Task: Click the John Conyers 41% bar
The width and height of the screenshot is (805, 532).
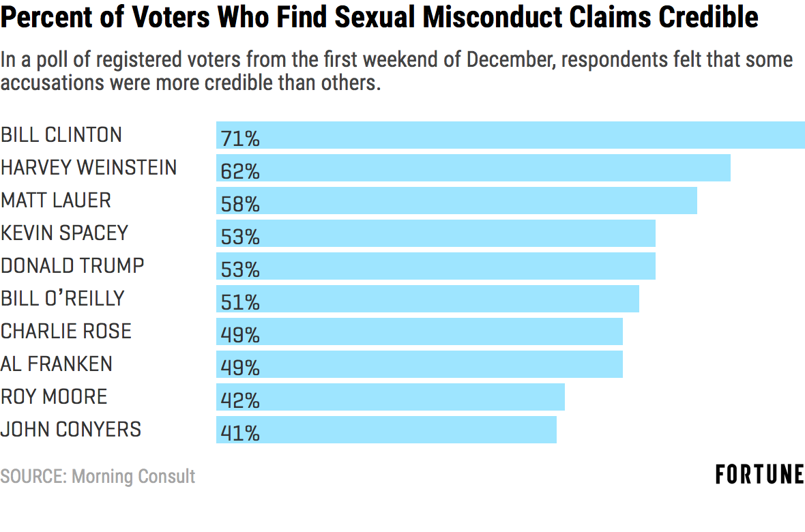Action: click(x=386, y=430)
